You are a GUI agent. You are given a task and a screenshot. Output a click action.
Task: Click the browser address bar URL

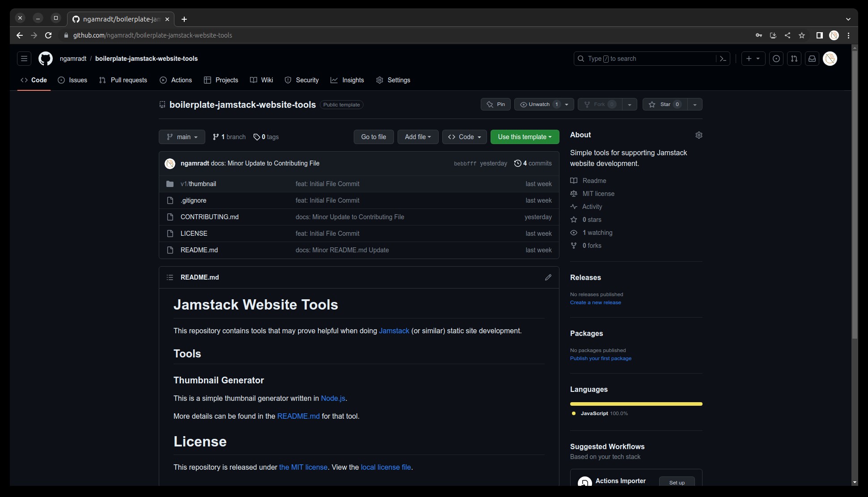pyautogui.click(x=152, y=35)
